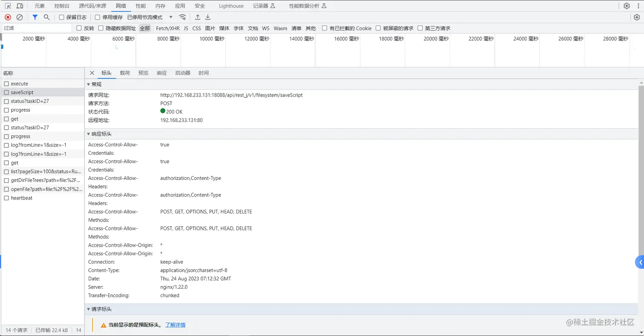Check the box beside heartbeat request
The height and width of the screenshot is (336, 644).
tap(6, 198)
